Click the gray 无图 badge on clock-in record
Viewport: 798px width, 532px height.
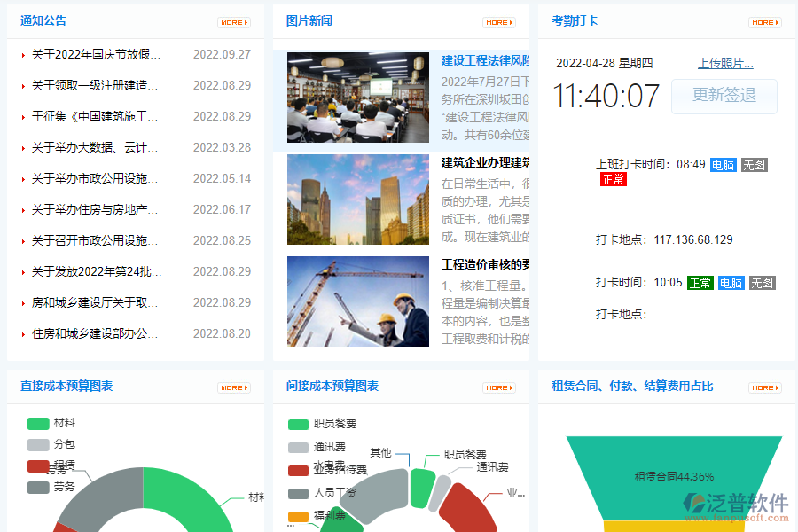pyautogui.click(x=754, y=164)
